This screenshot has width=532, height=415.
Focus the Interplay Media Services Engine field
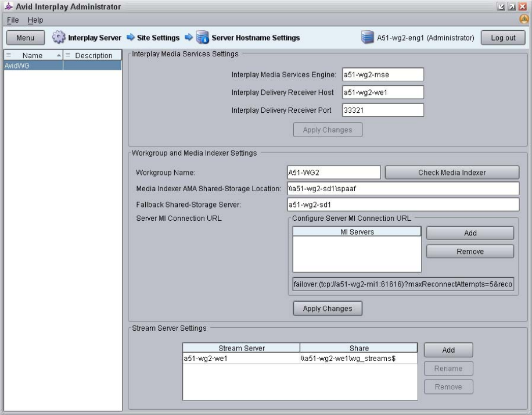tap(383, 74)
